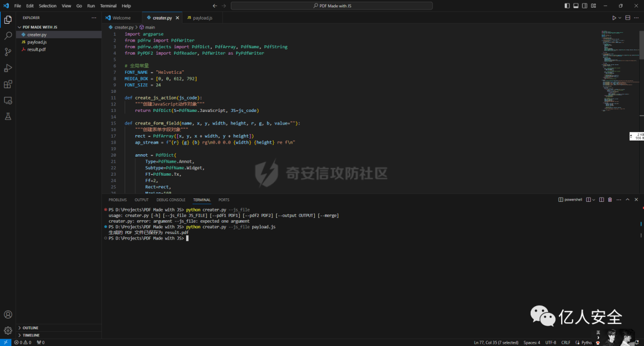Collapse the PDF MADE WITH JS folder section
644x346 pixels.
coord(58,27)
